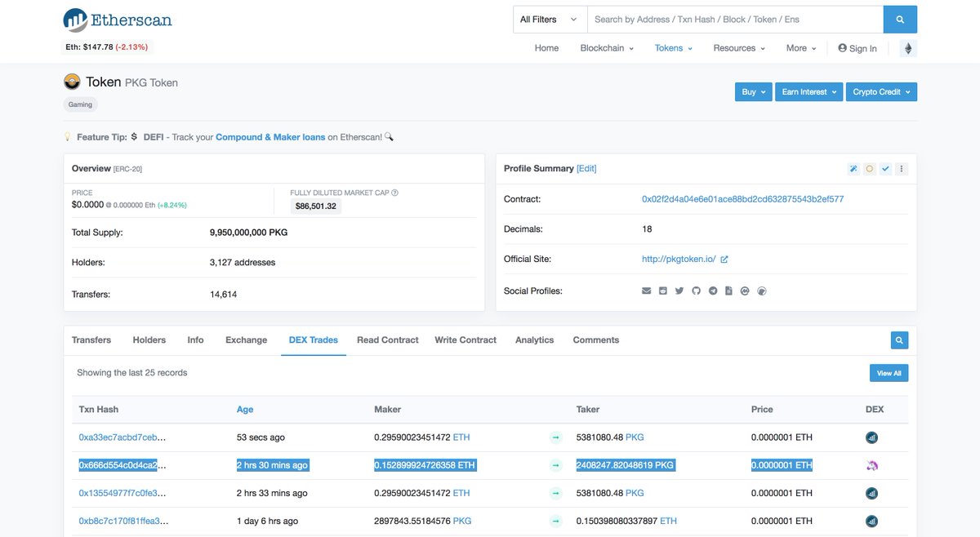Click DEX icon for the 2 hrs 33 mins trade
Image resolution: width=980 pixels, height=537 pixels.
tap(871, 493)
